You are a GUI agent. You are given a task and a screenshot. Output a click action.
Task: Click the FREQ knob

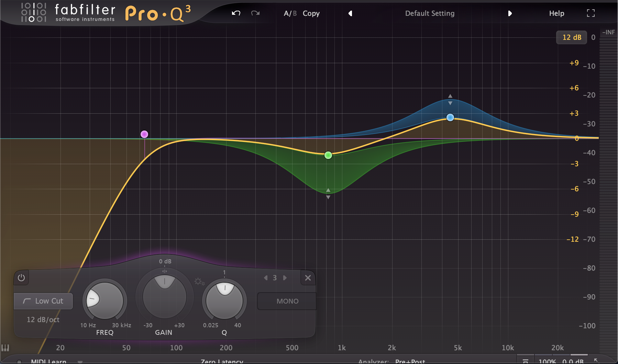pyautogui.click(x=105, y=300)
